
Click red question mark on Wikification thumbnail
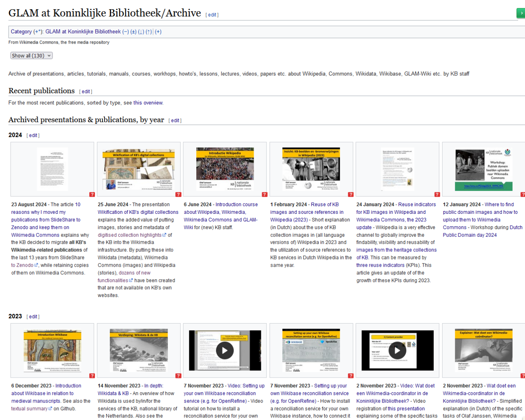click(x=178, y=194)
